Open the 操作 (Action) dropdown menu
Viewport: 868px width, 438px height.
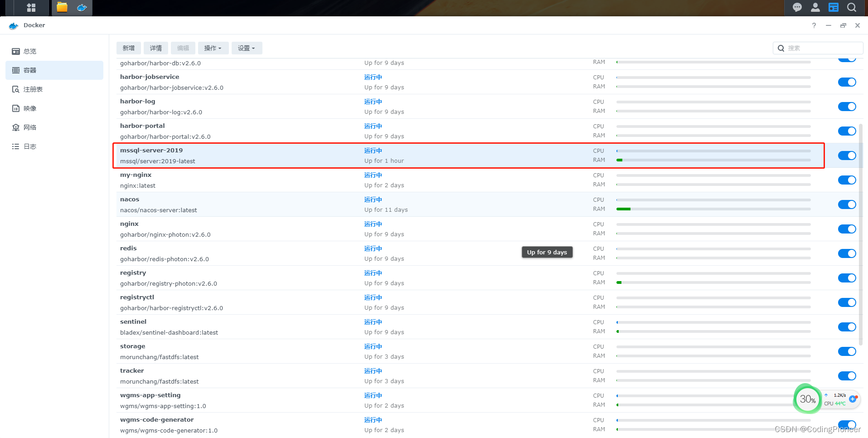[213, 48]
